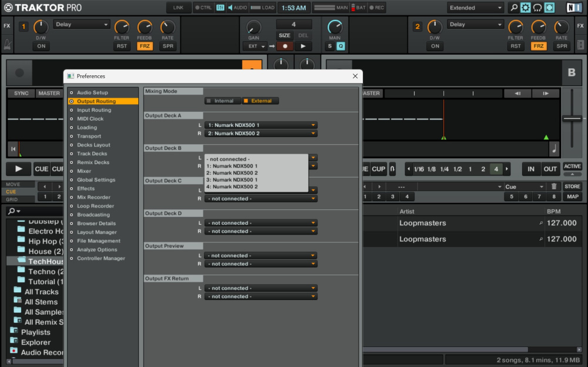Toggle FX unit 2 ON button
This screenshot has width=588, height=367.
pyautogui.click(x=435, y=46)
